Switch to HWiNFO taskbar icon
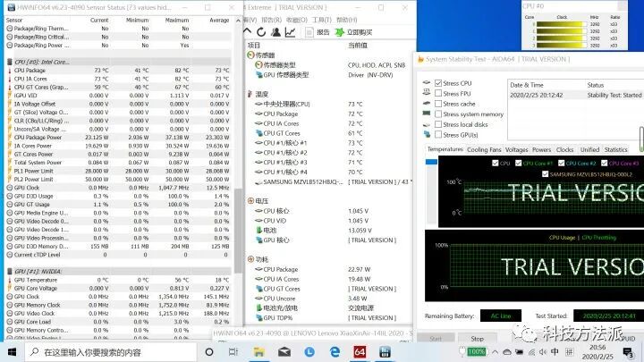 [385, 352]
